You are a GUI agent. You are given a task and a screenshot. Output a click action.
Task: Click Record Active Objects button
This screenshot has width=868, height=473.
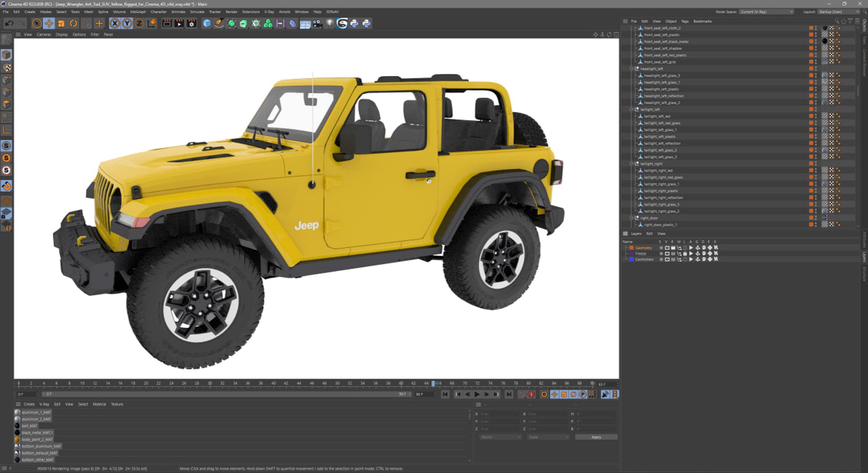click(522, 395)
